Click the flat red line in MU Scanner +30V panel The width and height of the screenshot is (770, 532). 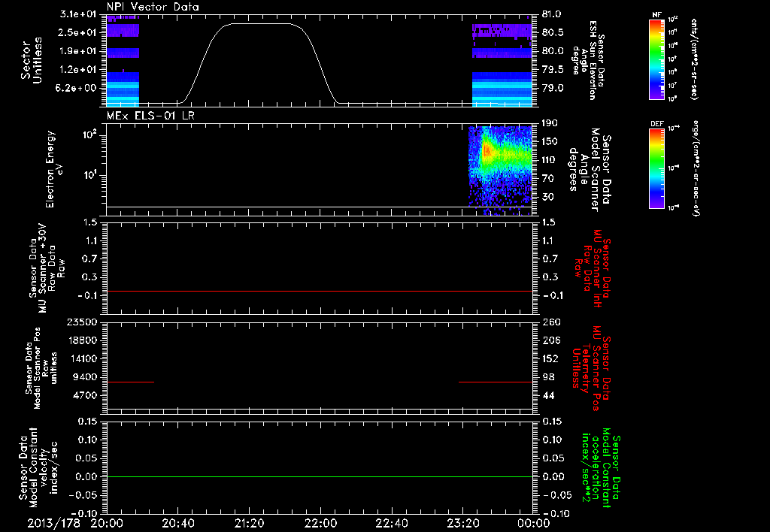(x=320, y=291)
